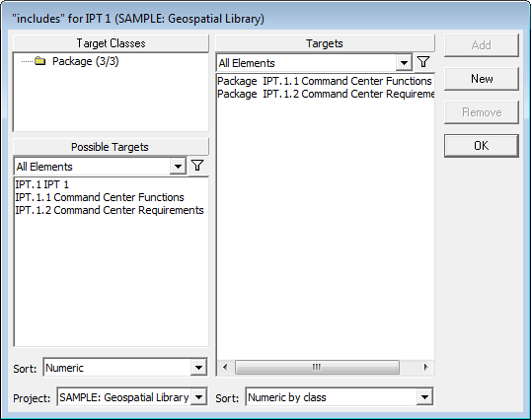Click the New button
This screenshot has height=420, width=531.
(x=482, y=79)
